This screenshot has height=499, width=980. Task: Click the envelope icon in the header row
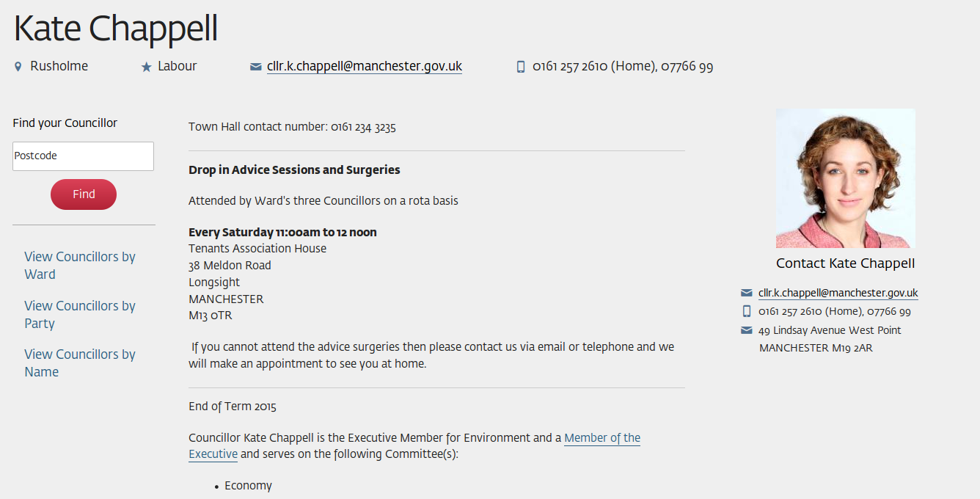point(255,67)
